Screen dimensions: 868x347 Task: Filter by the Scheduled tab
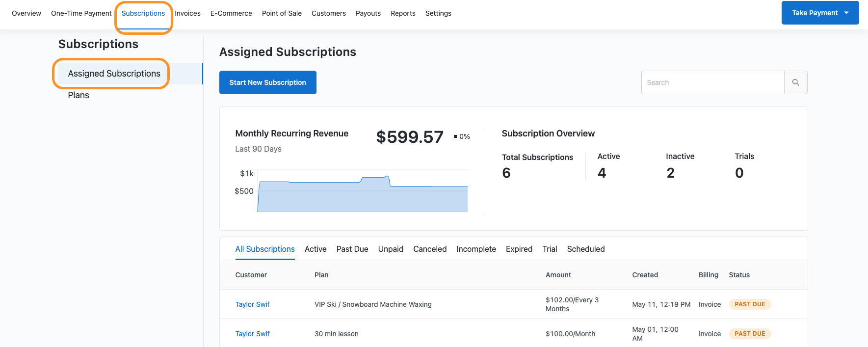click(586, 249)
